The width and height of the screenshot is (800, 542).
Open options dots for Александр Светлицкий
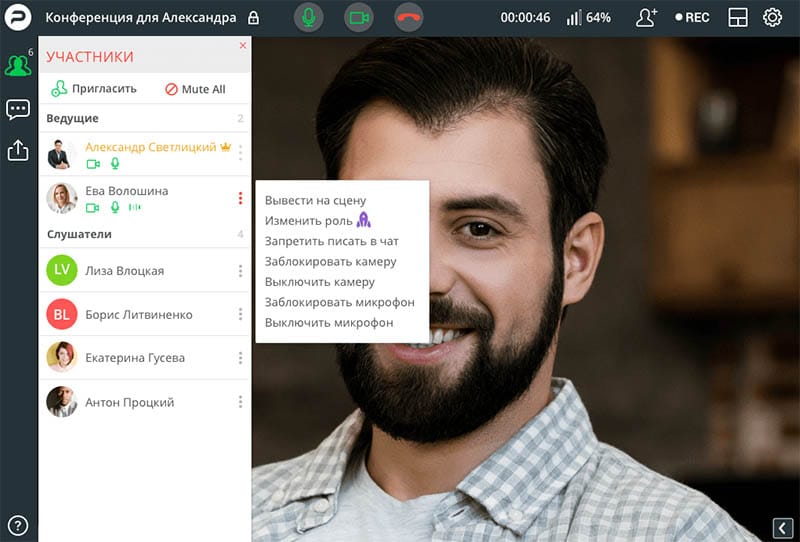(x=240, y=152)
